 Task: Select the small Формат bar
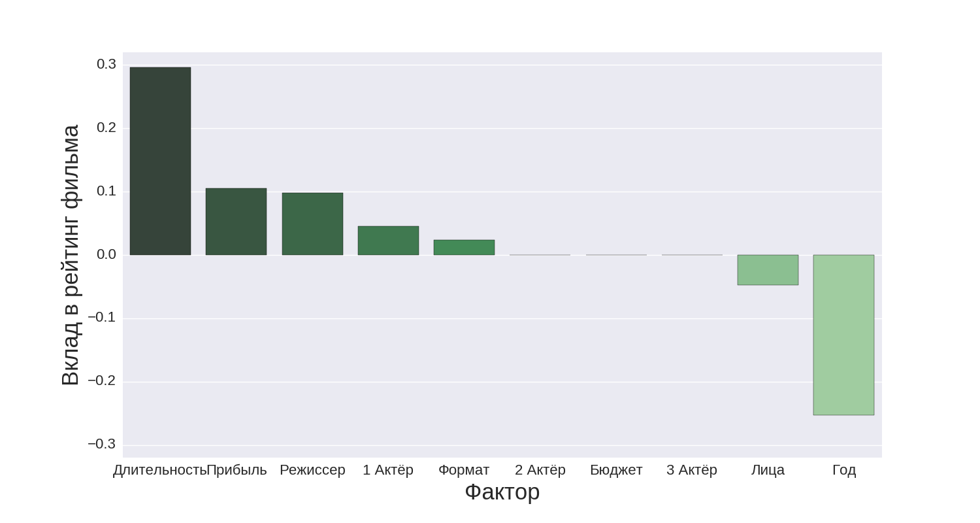coord(464,247)
